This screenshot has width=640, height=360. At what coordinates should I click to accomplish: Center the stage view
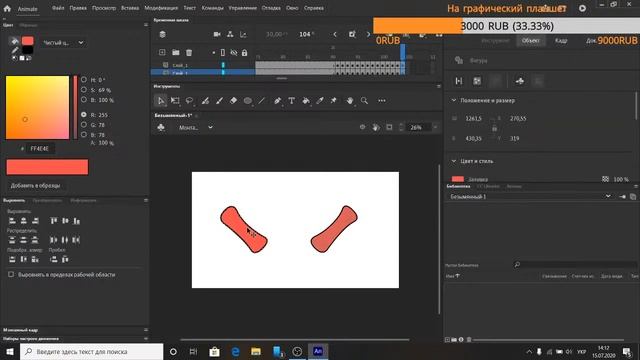pos(362,127)
